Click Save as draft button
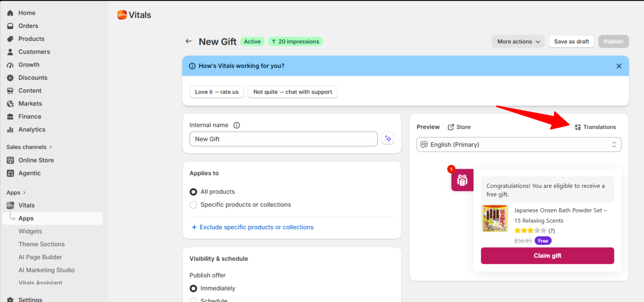This screenshot has height=302, width=644. click(x=571, y=41)
